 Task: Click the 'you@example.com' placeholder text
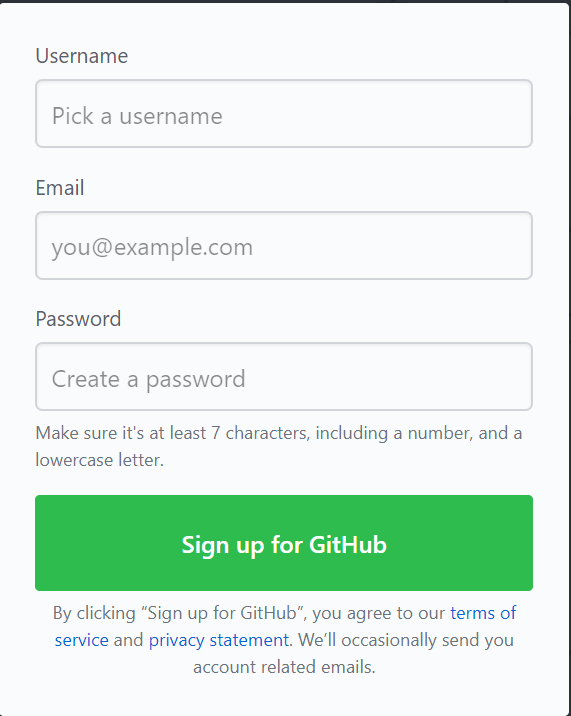pyautogui.click(x=152, y=247)
